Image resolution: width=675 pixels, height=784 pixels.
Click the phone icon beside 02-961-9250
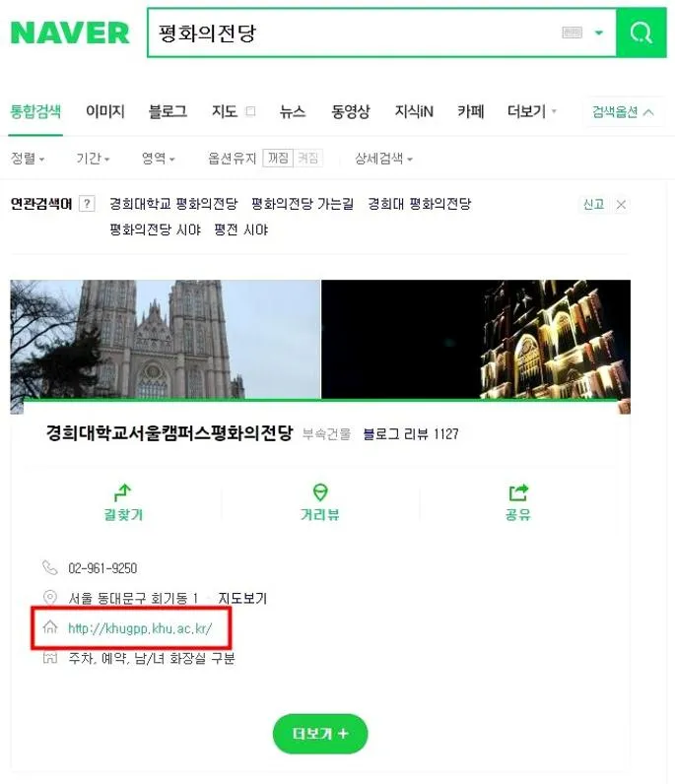pos(50,568)
